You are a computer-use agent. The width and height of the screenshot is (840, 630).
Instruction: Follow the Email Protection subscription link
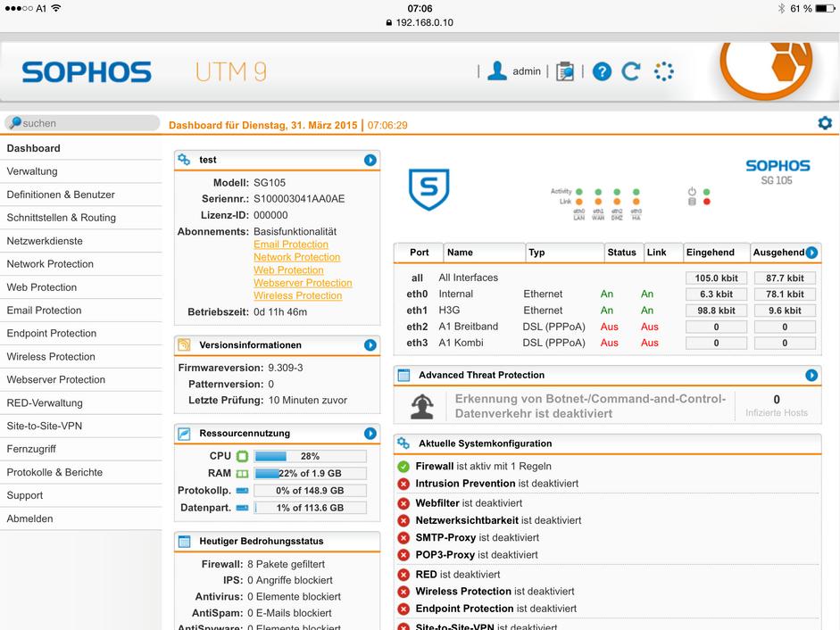[x=291, y=245]
